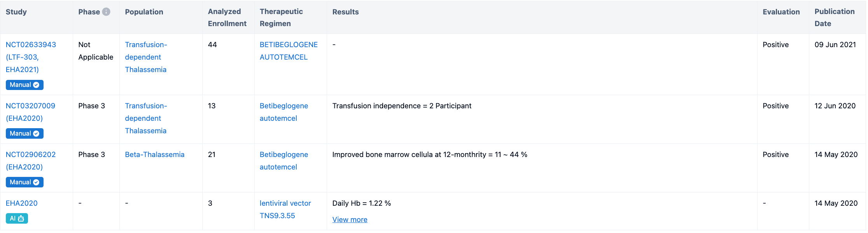
Task: Open first row Transfusion-dependent Thalassemia link
Action: (145, 57)
